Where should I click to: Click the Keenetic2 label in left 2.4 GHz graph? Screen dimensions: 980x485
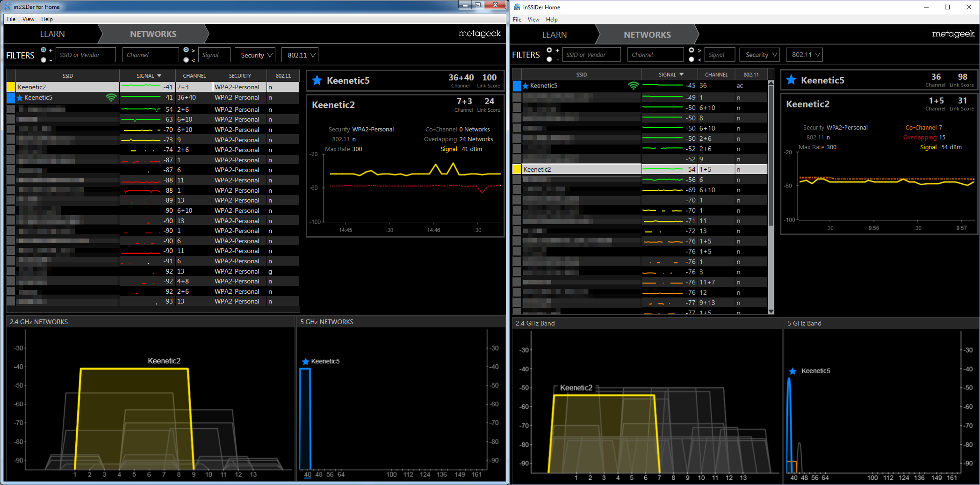pos(164,361)
